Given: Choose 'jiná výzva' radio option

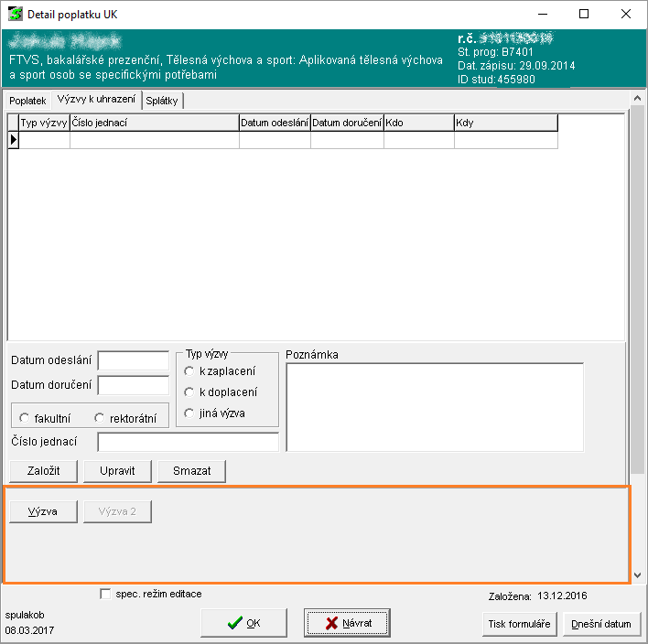Looking at the screenshot, I should pyautogui.click(x=189, y=413).
